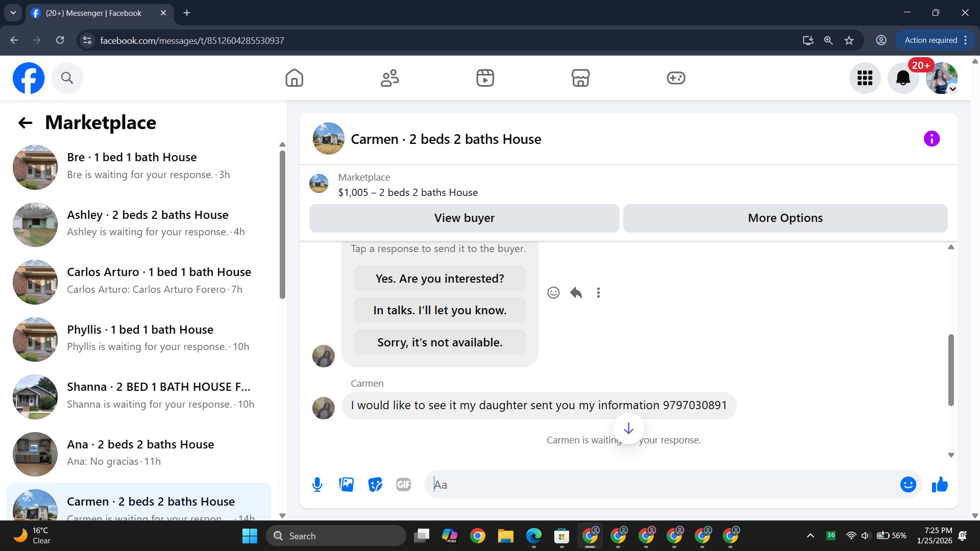Open File Explorer from taskbar

click(x=506, y=536)
